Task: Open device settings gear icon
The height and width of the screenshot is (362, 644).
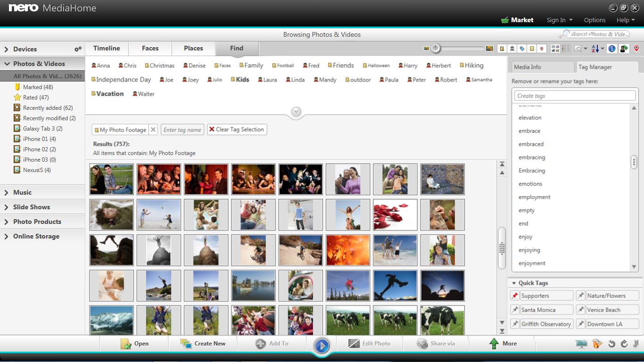Action: tap(78, 49)
